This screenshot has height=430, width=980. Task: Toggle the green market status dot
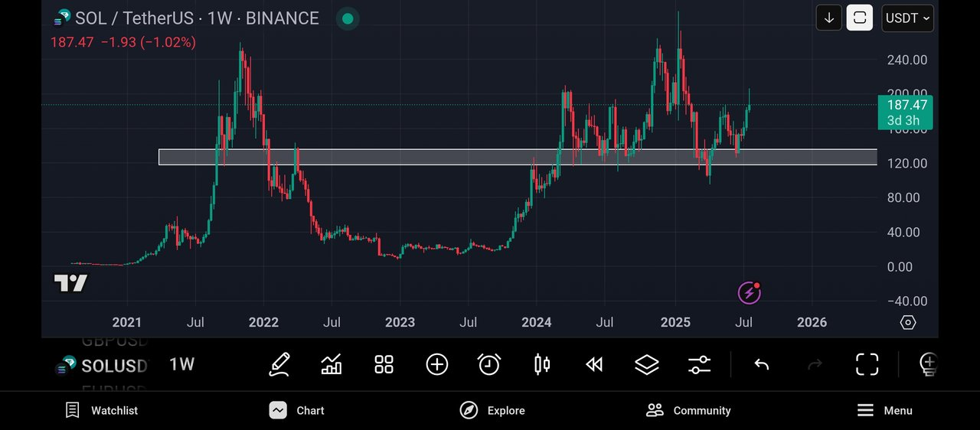348,18
